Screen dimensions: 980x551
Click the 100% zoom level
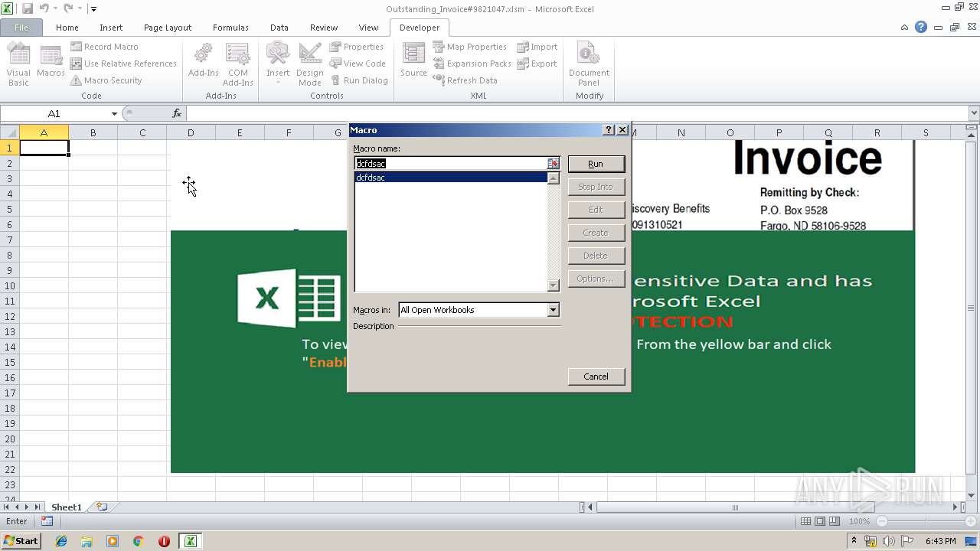859,521
